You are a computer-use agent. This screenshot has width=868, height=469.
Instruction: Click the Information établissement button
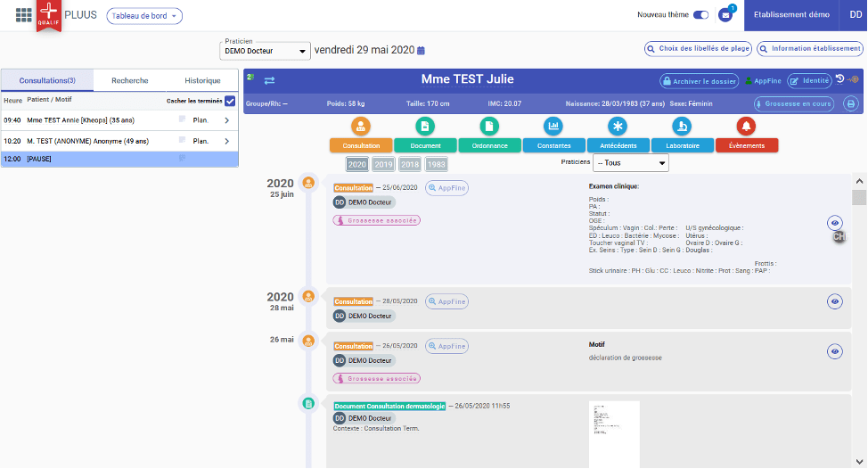click(810, 49)
